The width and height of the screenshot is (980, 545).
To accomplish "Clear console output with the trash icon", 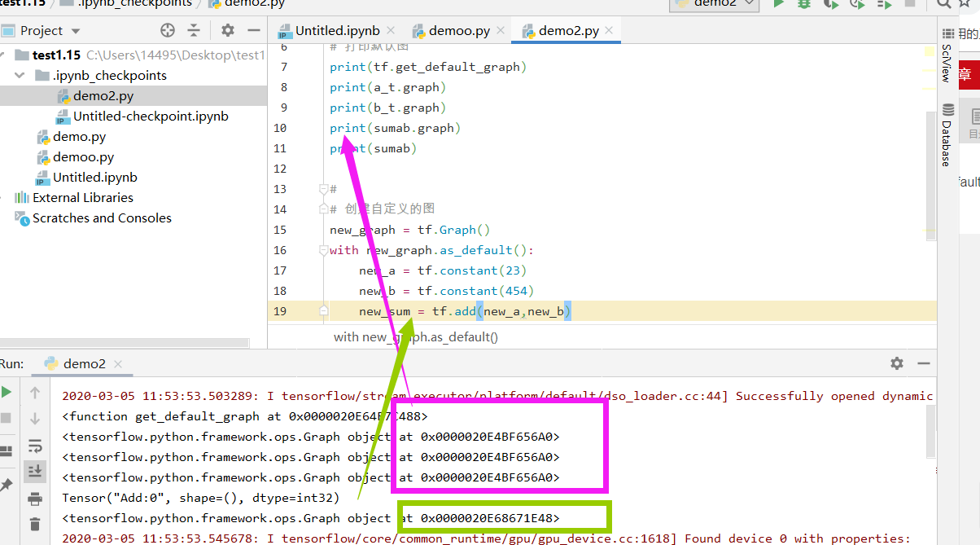I will coord(35,525).
